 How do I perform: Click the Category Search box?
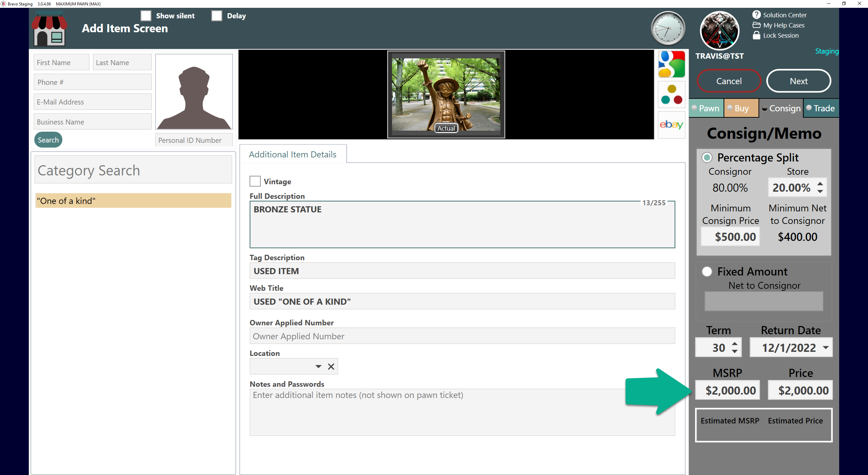(133, 170)
